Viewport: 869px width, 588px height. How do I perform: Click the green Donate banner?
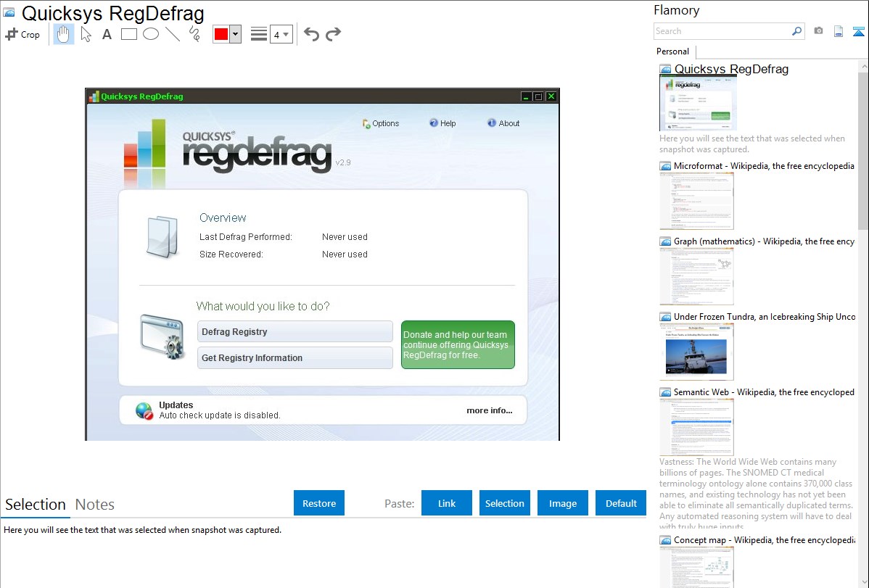pos(458,344)
